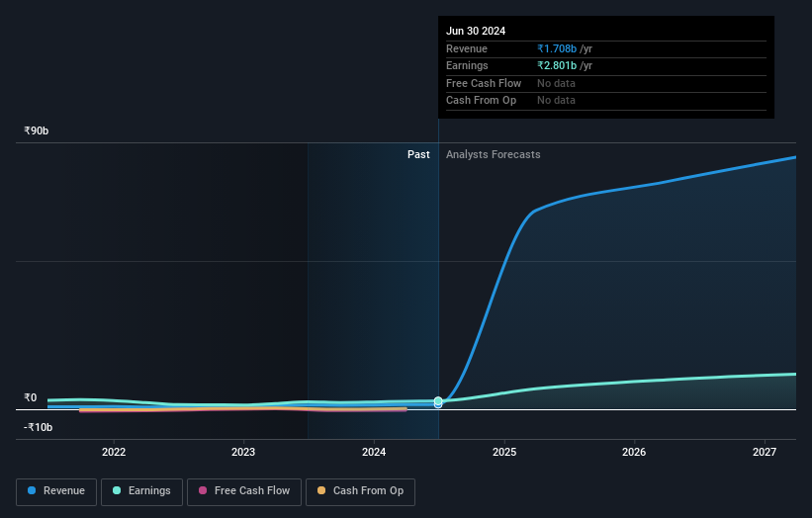Click the blue Revenue legend dot
Screen dimensions: 812x518
click(32, 490)
